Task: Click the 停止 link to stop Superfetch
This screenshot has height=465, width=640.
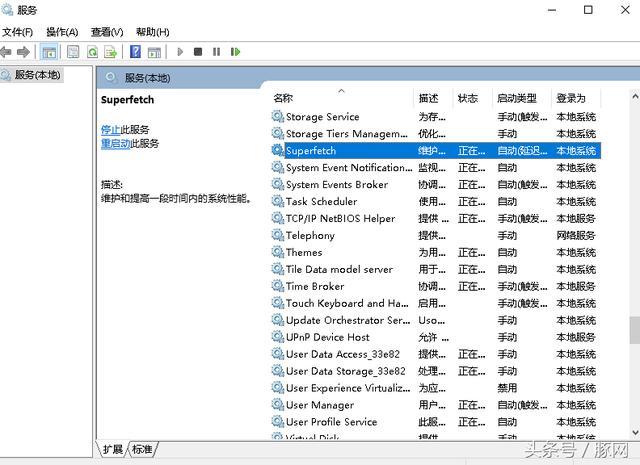Action: tap(110, 130)
